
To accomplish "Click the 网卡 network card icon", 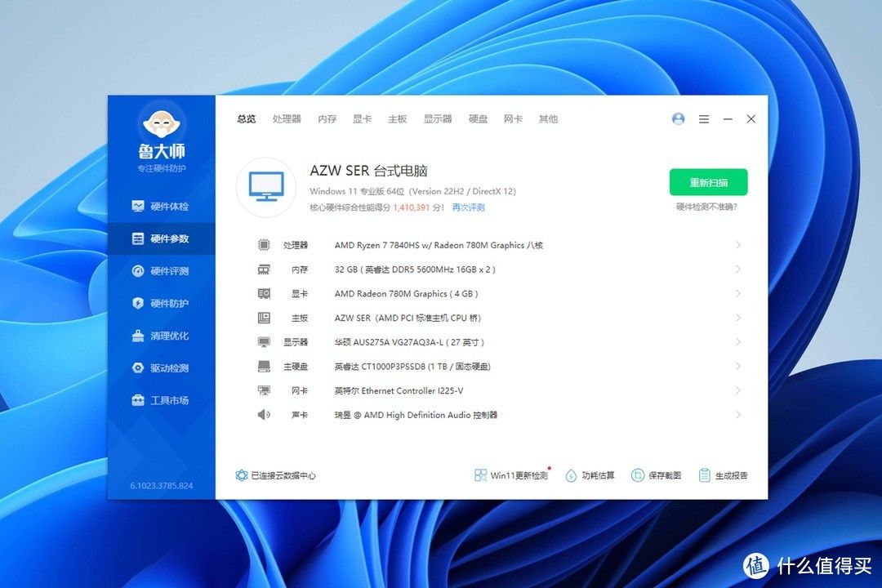I will 264,390.
